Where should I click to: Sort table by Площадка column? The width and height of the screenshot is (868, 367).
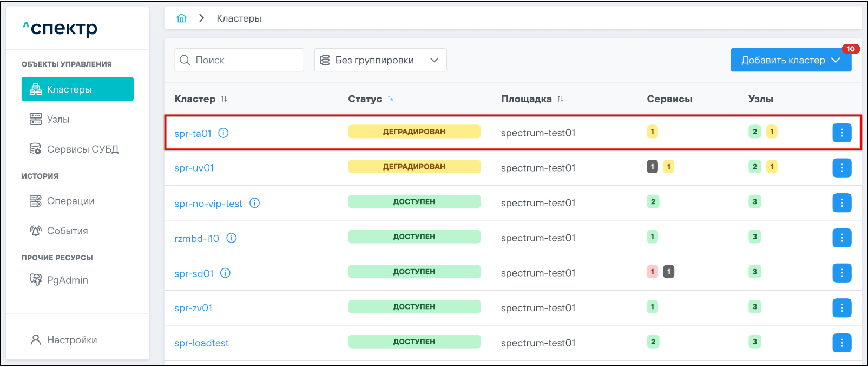coord(560,99)
